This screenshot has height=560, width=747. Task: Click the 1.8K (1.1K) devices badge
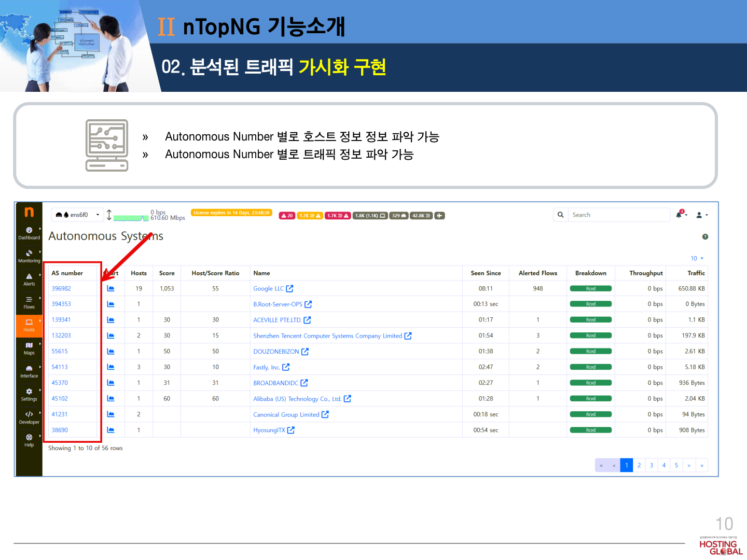coord(370,216)
